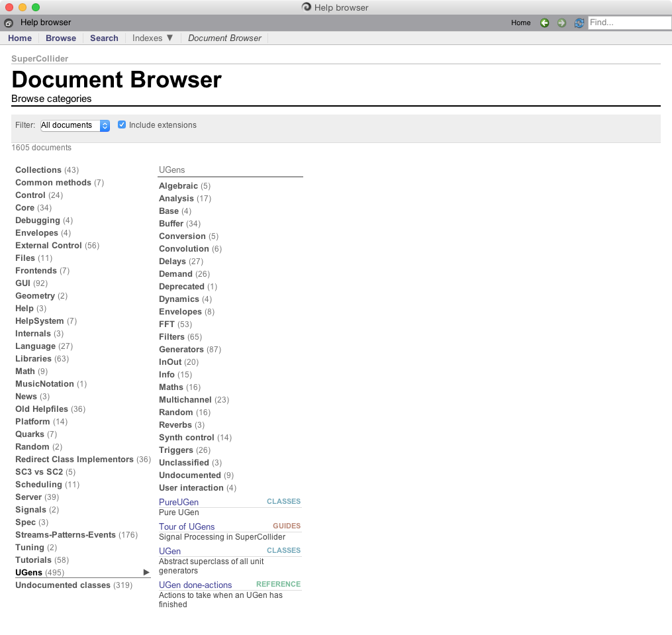Viewport: 672px width, 635px height.
Task: Open the Indexes dropdown menu
Action: pyautogui.click(x=152, y=38)
